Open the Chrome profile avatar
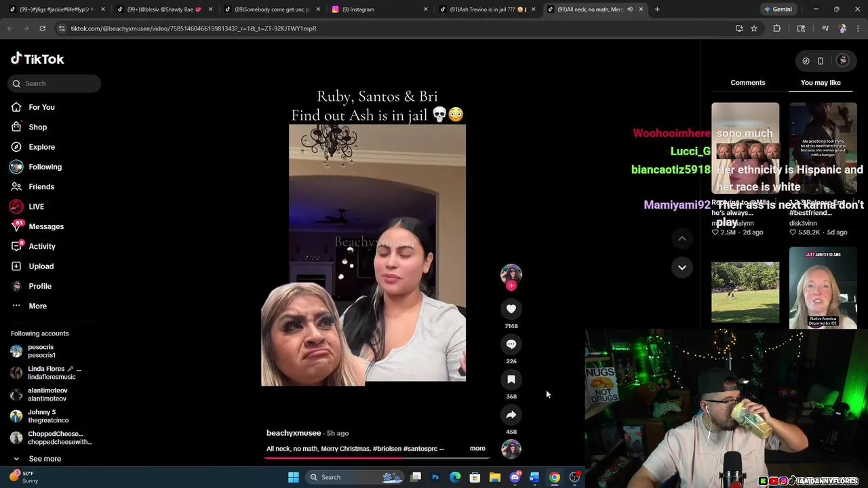The width and height of the screenshot is (868, 488). pos(842,28)
